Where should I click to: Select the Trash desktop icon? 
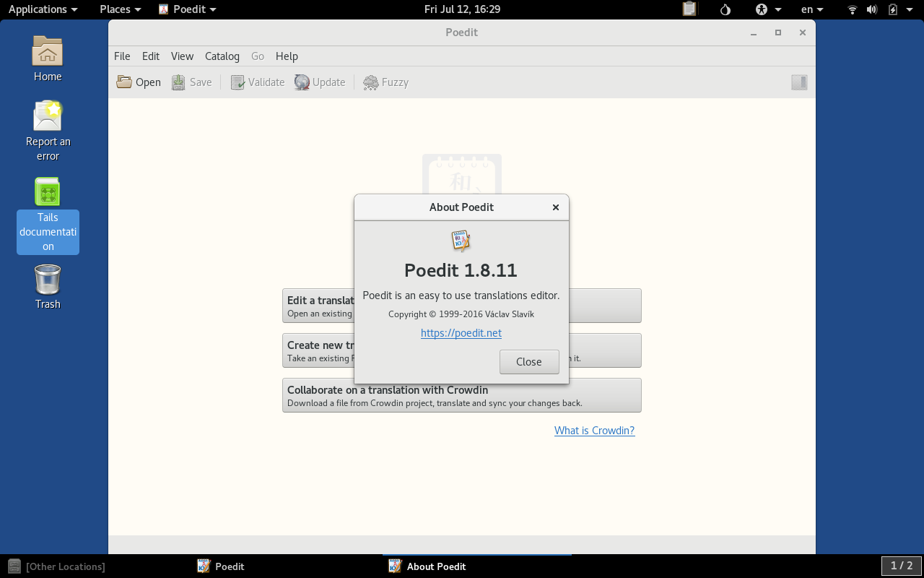point(48,280)
